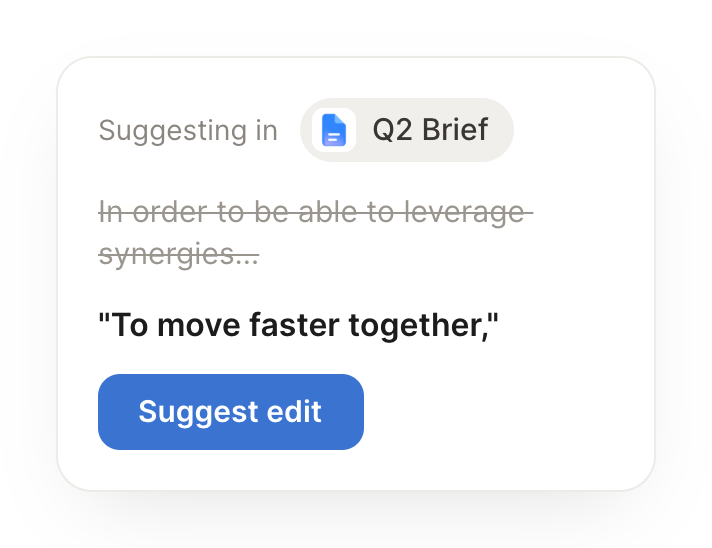Click the struck-through word "synergies..."
The width and height of the screenshot is (712, 548).
pyautogui.click(x=179, y=254)
